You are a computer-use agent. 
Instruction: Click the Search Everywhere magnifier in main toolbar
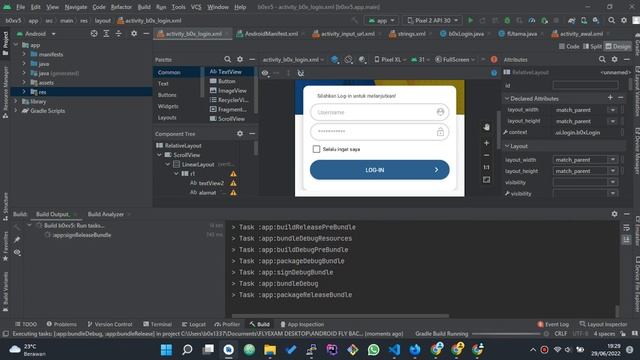pos(611,20)
